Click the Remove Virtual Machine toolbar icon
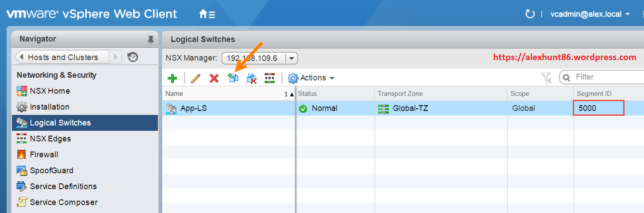The height and width of the screenshot is (213, 644). 252,78
